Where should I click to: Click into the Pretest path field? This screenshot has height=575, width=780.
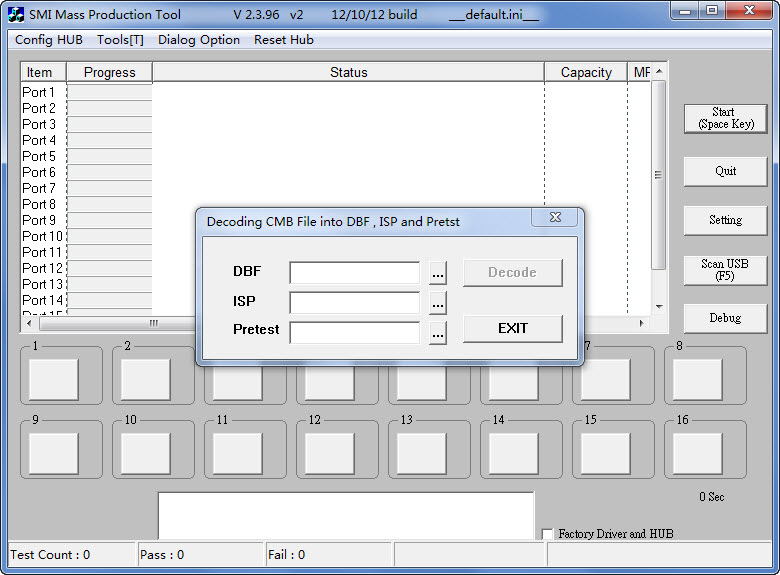[355, 333]
